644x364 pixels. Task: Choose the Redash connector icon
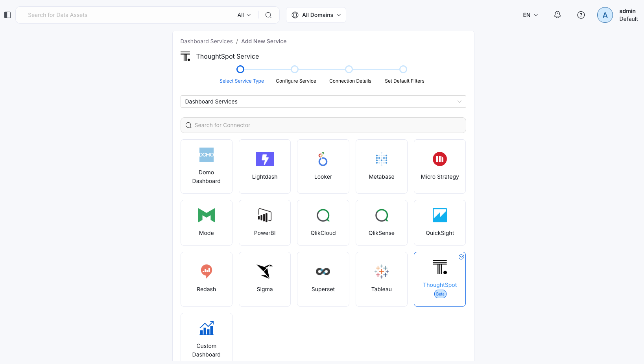click(x=206, y=271)
